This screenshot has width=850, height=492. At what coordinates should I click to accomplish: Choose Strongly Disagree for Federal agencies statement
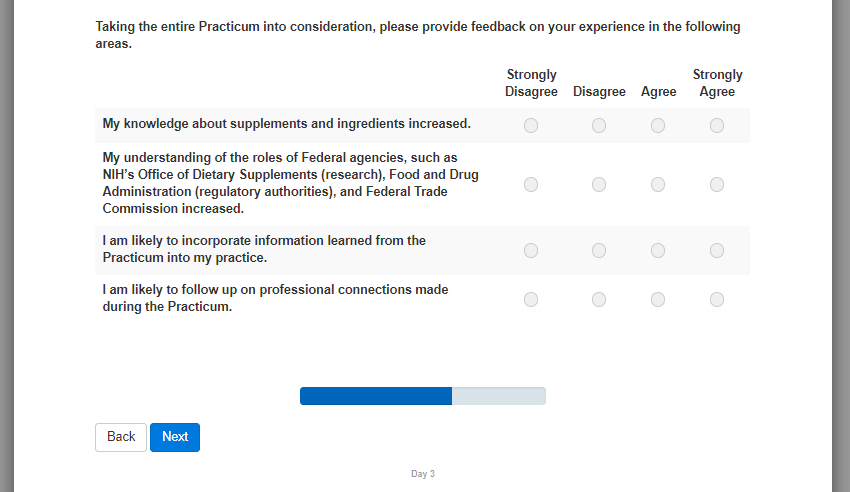pyautogui.click(x=531, y=185)
